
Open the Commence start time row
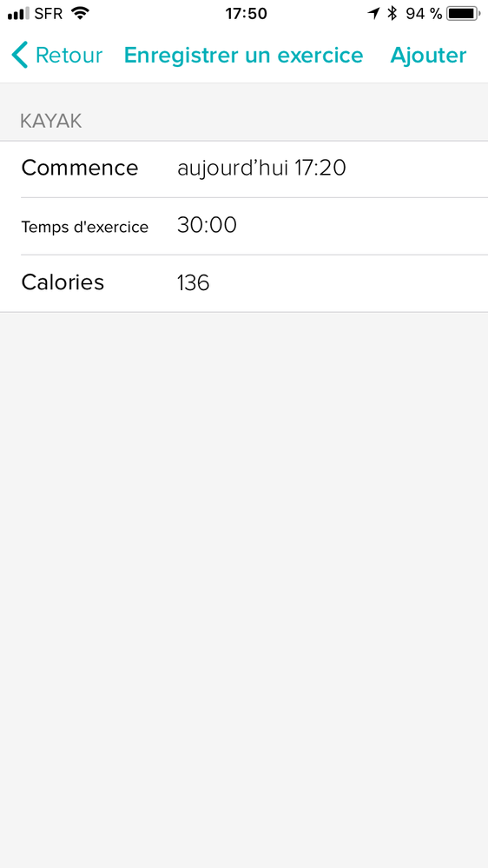pos(244,169)
